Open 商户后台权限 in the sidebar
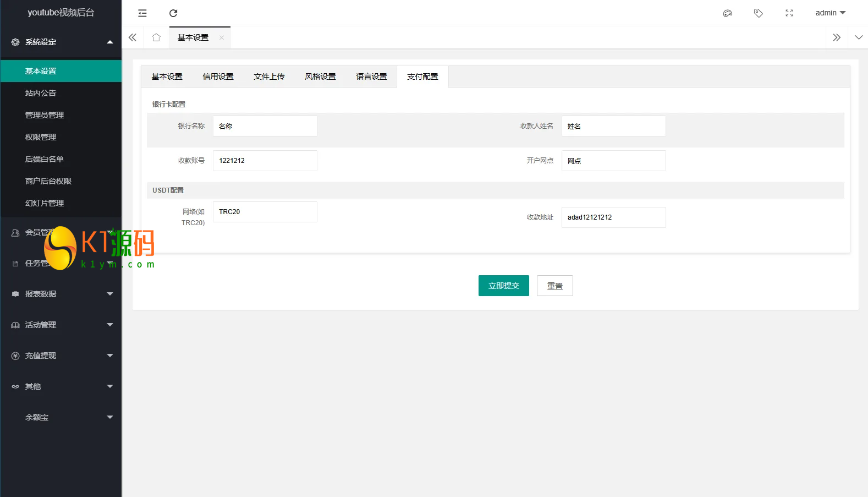The image size is (868, 497). [x=61, y=181]
